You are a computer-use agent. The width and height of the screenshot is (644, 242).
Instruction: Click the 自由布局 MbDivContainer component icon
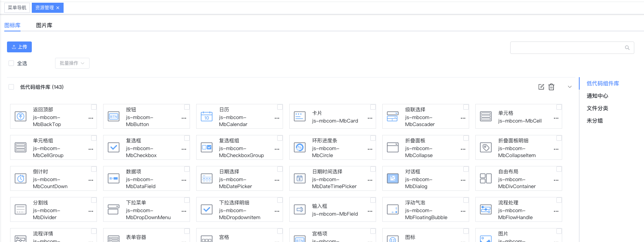tap(486, 178)
